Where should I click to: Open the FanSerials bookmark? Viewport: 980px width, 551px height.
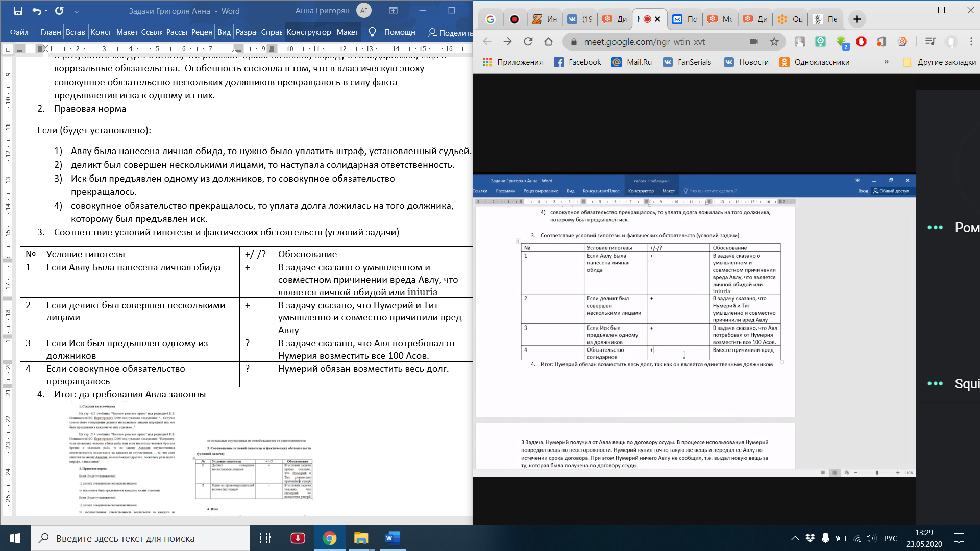(687, 62)
